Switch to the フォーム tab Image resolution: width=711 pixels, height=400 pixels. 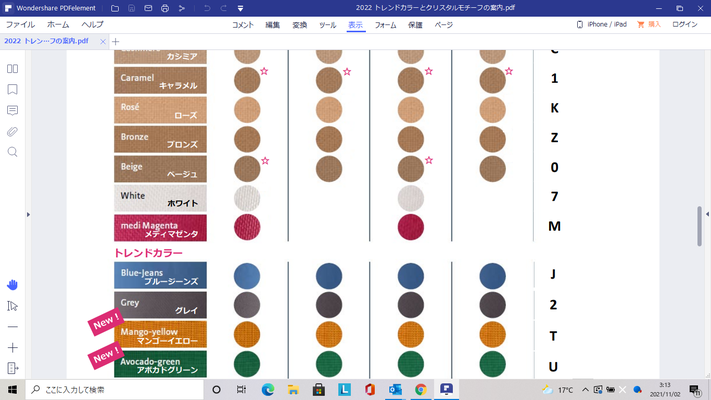coord(385,25)
